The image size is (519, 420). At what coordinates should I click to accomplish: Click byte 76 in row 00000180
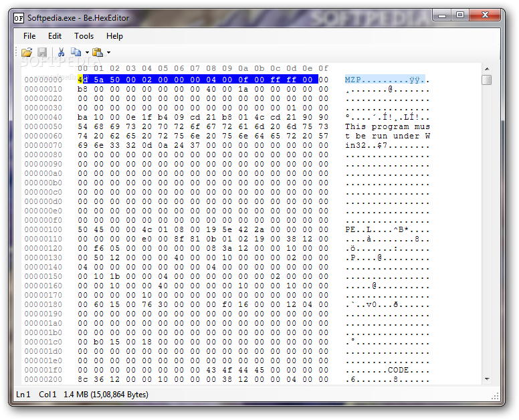146,304
